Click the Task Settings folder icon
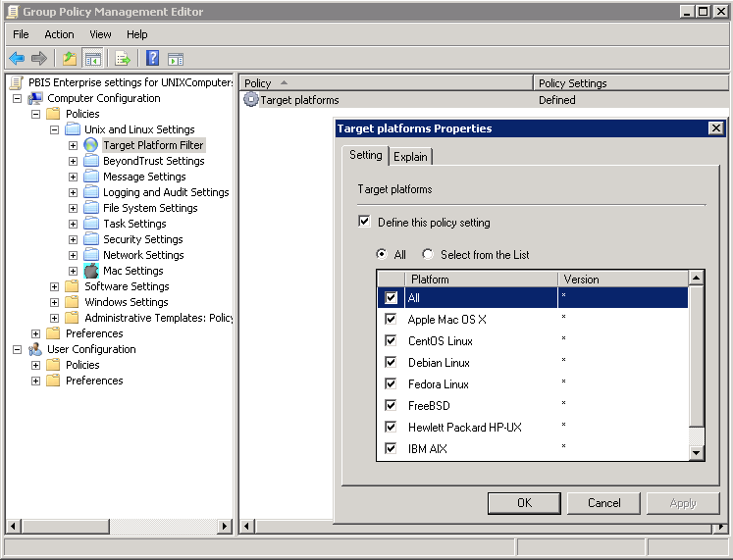Viewport: 733px width, 560px height. 91,224
